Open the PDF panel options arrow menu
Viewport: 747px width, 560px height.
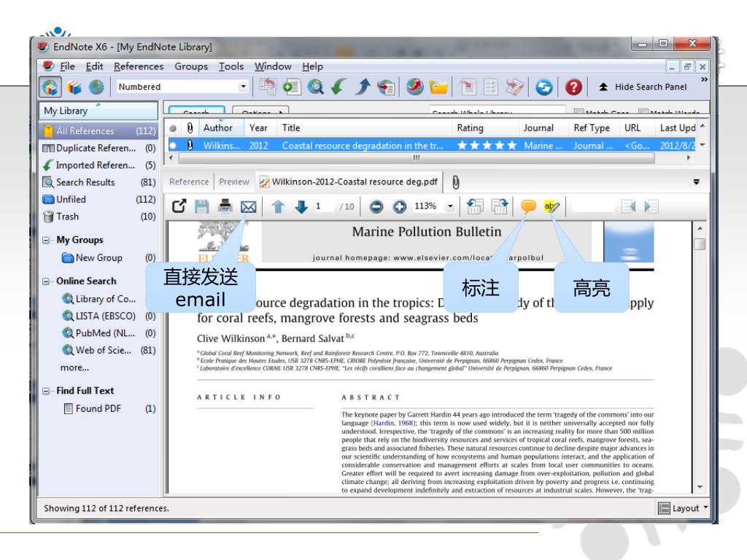696,182
